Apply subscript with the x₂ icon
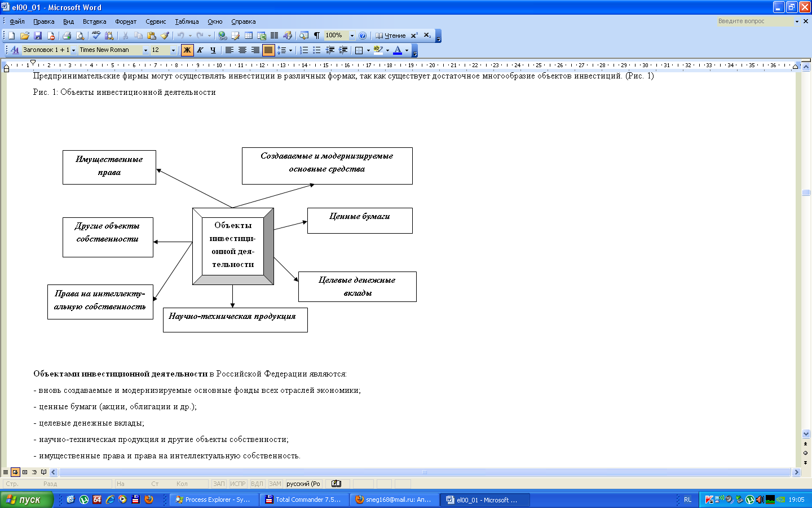Screen dimensions: 812x508 tap(427, 36)
